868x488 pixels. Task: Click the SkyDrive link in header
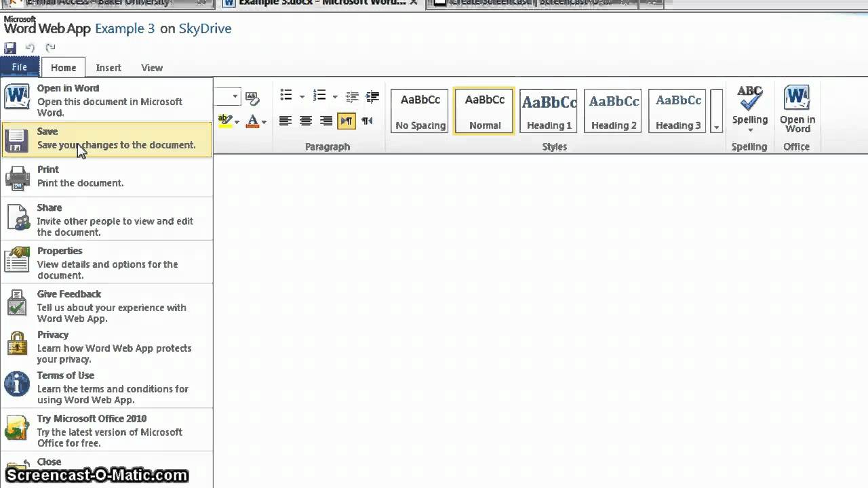click(x=205, y=28)
